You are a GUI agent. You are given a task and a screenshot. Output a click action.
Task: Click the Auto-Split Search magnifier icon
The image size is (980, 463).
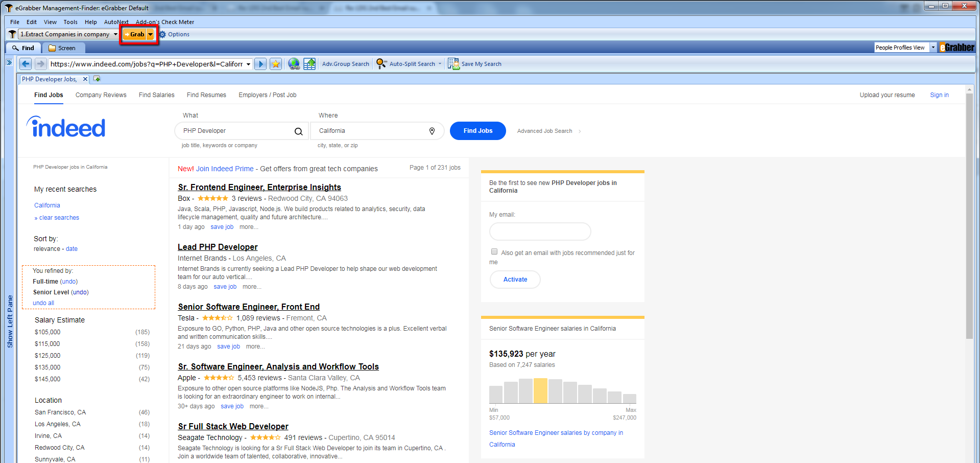click(381, 64)
